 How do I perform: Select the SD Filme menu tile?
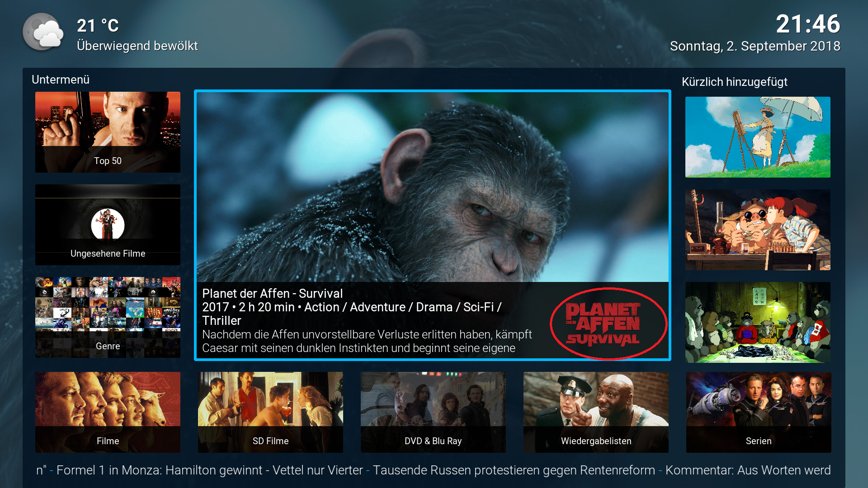270,412
